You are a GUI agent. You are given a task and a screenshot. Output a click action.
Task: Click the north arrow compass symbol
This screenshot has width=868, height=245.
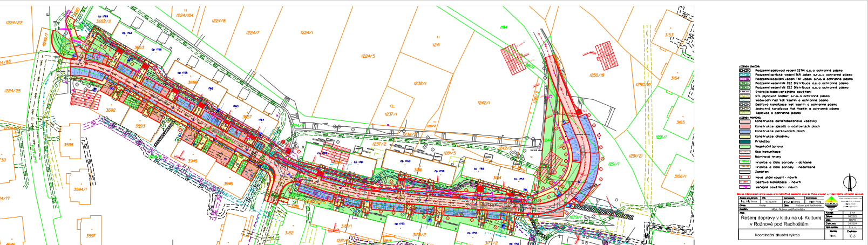click(x=849, y=181)
